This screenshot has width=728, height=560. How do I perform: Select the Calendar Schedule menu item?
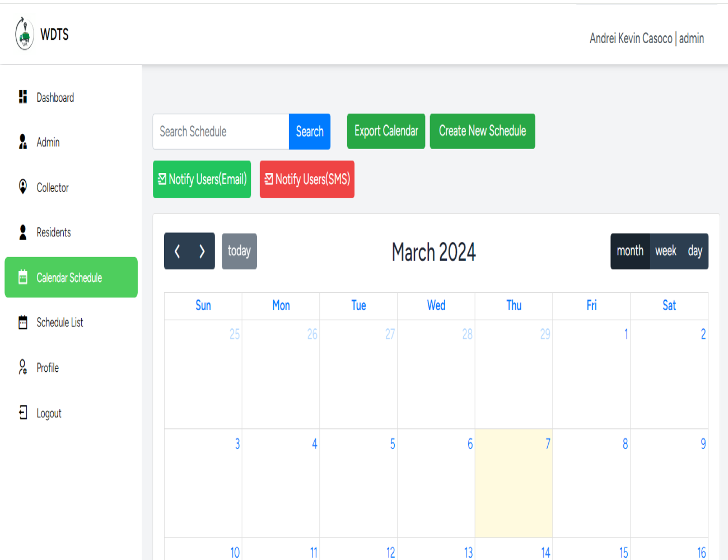click(x=71, y=277)
